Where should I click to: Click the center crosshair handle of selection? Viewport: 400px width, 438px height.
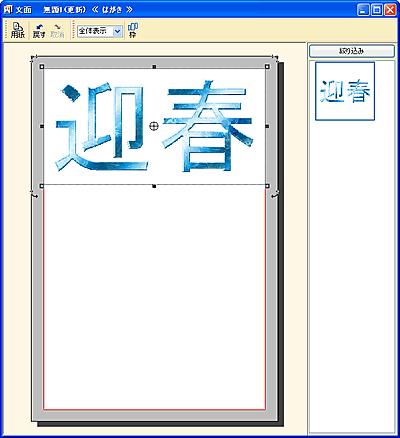154,126
